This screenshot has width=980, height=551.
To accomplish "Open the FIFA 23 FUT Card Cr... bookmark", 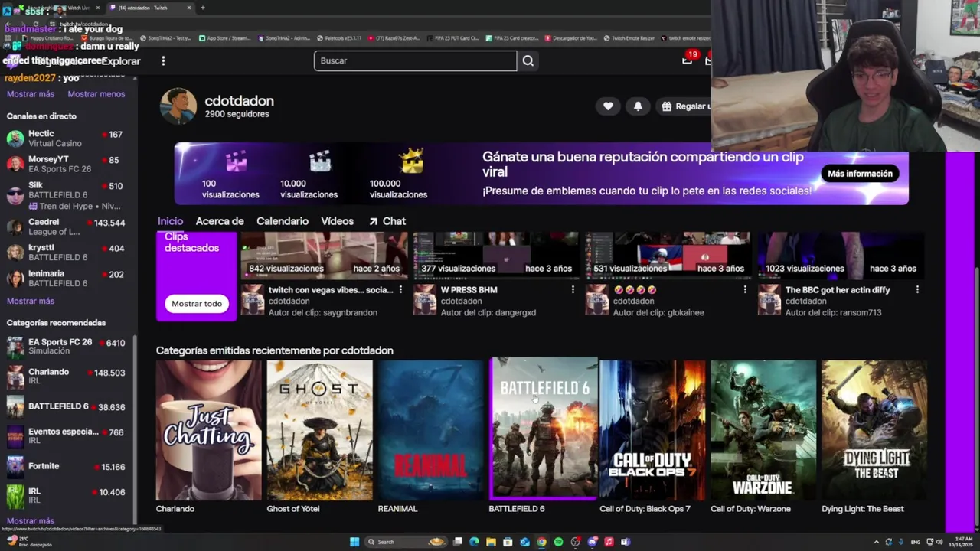I will point(454,38).
